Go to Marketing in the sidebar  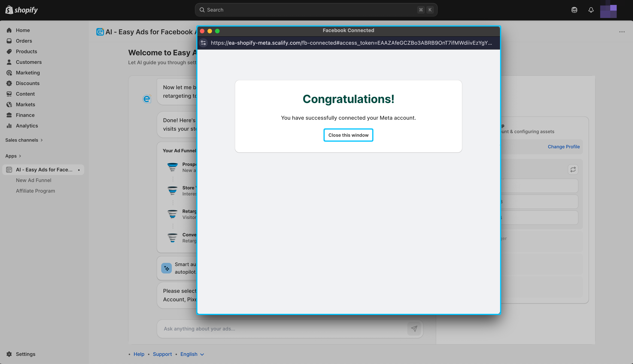28,73
